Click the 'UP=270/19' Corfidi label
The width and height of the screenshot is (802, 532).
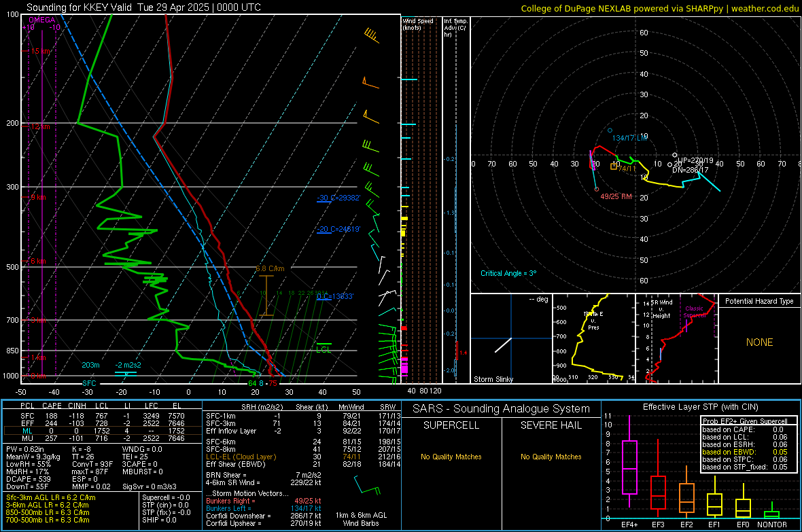[x=695, y=160]
